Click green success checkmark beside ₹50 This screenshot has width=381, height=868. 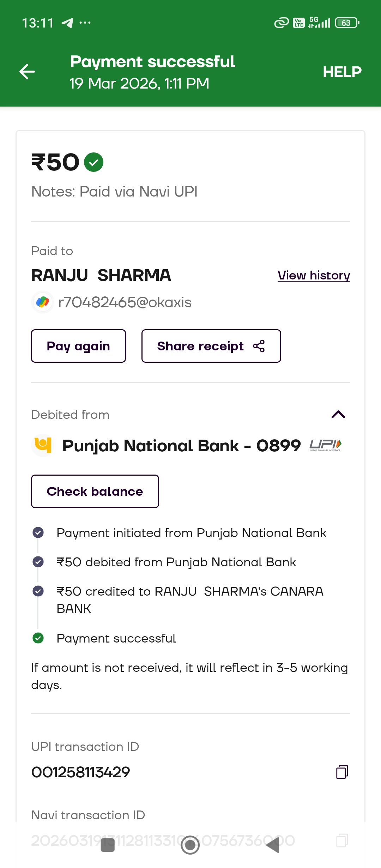tap(93, 162)
